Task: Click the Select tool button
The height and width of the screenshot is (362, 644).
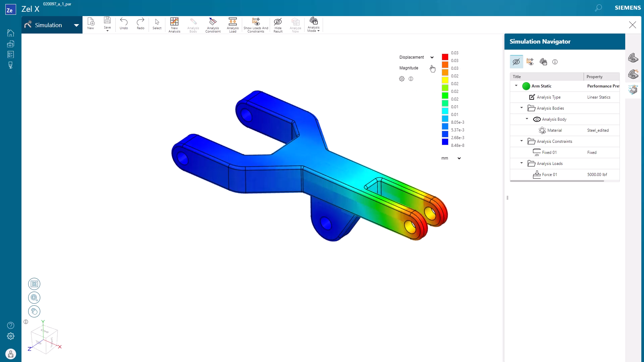Action: coord(157,23)
